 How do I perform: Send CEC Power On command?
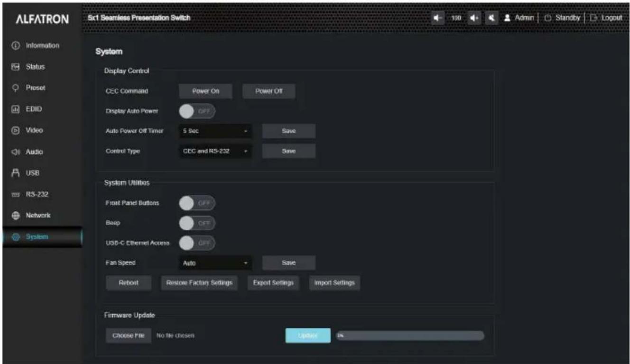pos(205,91)
